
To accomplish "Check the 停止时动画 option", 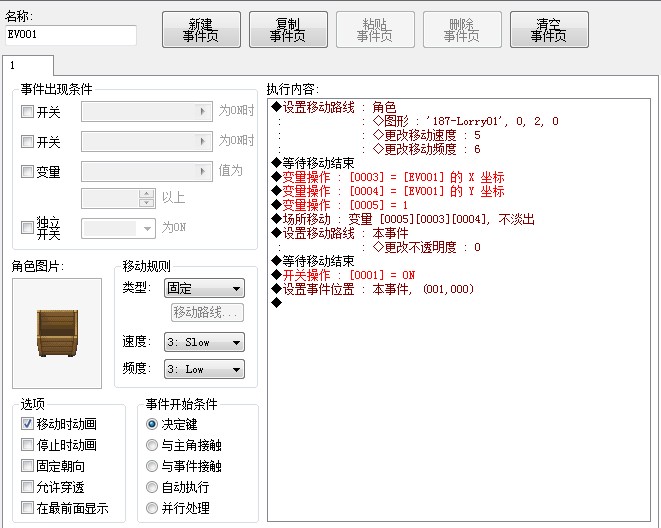I will coord(27,445).
